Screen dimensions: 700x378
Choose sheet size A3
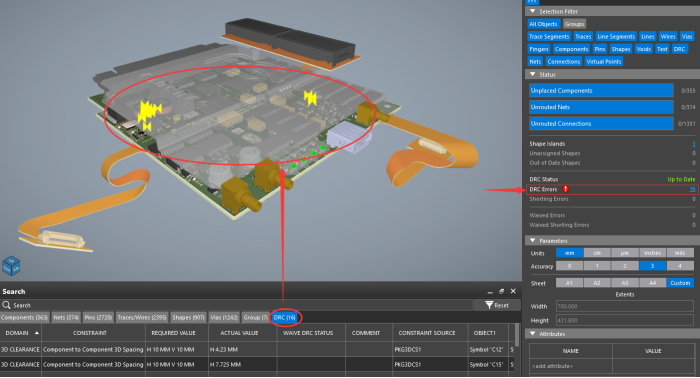[x=625, y=283]
